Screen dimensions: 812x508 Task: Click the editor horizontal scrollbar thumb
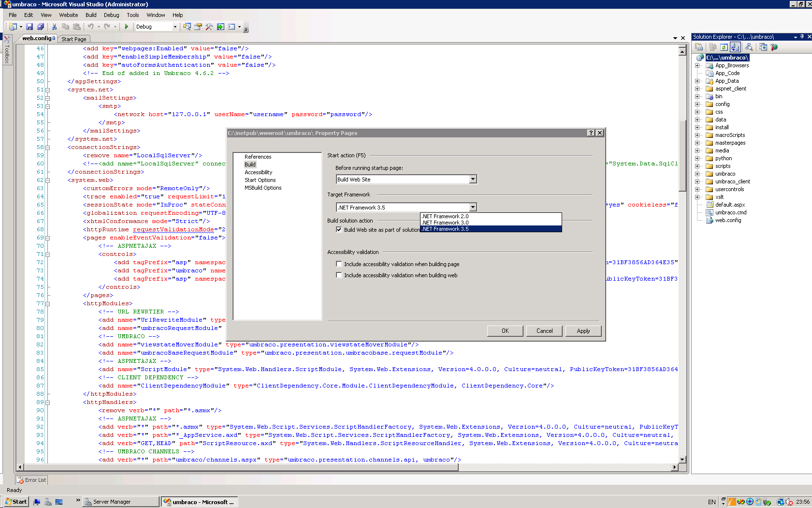tap(241, 467)
